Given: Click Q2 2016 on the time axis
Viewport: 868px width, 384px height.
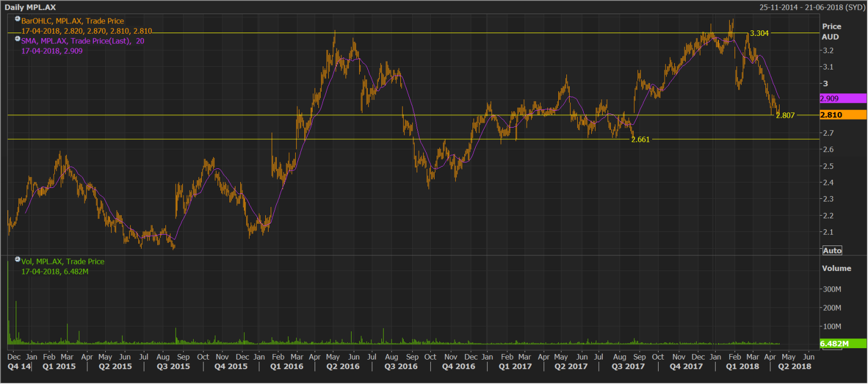Looking at the screenshot, I should click(343, 366).
